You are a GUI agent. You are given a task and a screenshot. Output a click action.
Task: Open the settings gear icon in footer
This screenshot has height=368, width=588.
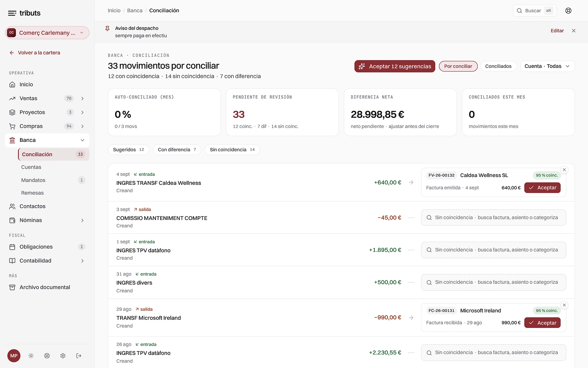click(63, 356)
